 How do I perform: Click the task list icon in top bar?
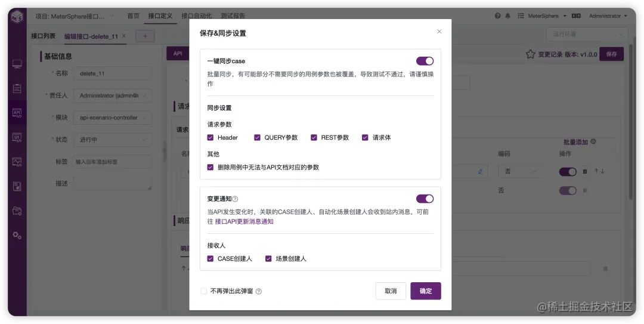[521, 16]
